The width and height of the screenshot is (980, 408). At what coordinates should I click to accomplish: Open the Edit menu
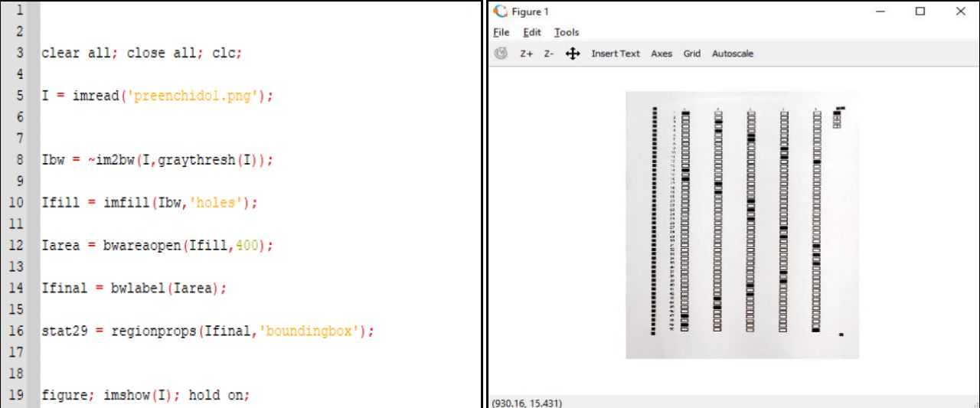point(531,32)
